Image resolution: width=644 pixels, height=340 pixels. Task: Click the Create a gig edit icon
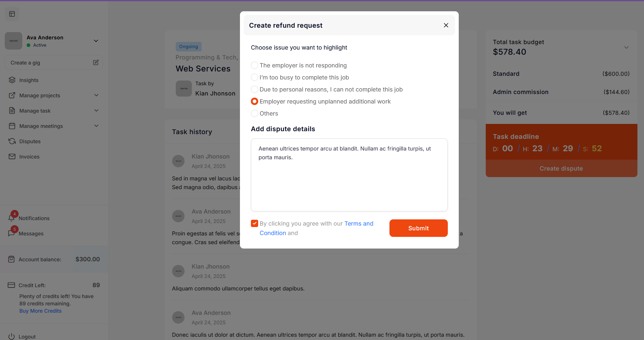[96, 62]
